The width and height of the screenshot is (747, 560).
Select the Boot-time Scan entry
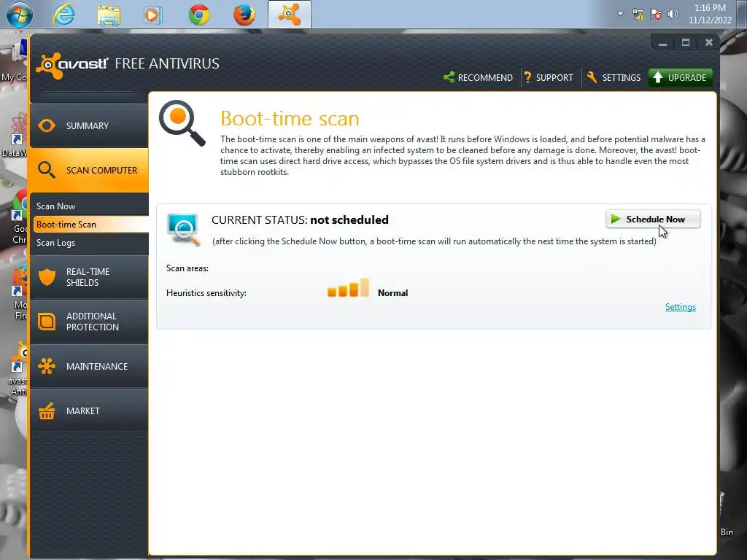pyautogui.click(x=90, y=225)
